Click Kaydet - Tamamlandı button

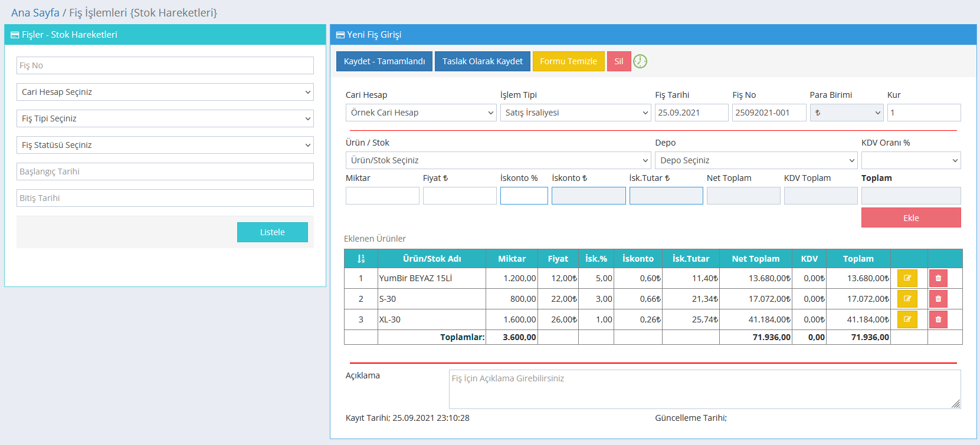point(384,61)
